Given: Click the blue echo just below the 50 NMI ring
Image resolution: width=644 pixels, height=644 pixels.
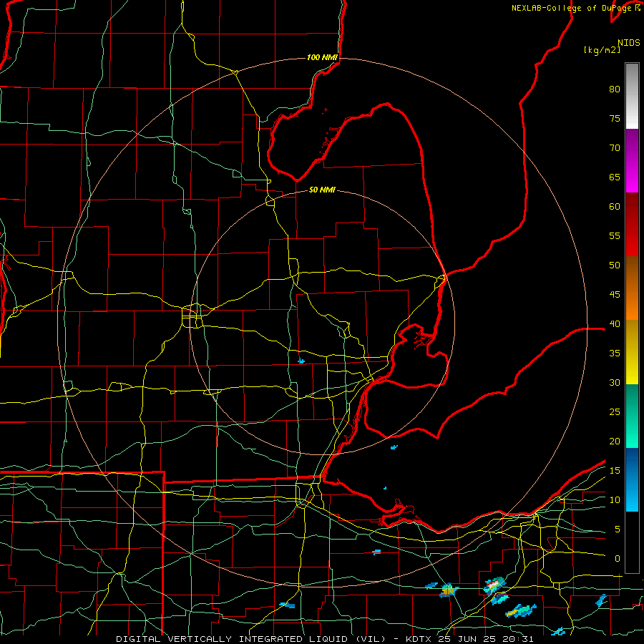Looking at the screenshot, I should [x=394, y=447].
